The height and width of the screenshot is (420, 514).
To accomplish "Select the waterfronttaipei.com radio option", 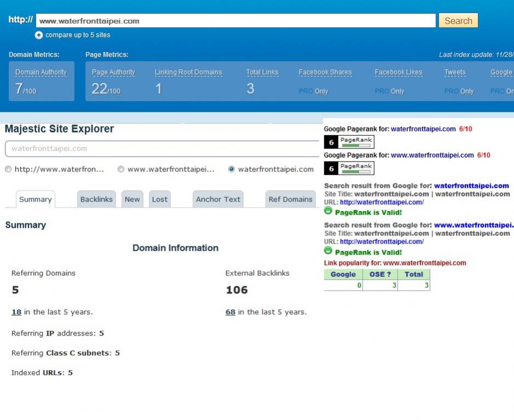I will click(231, 169).
